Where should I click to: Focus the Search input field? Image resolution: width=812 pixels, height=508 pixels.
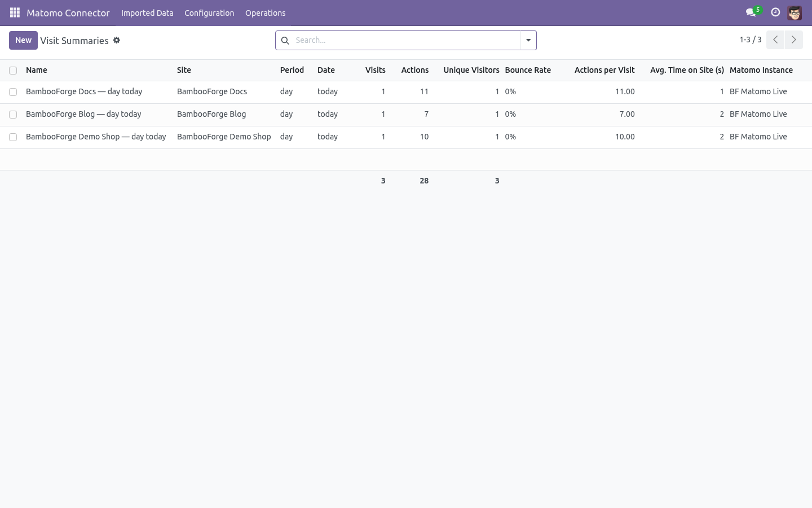(406, 40)
